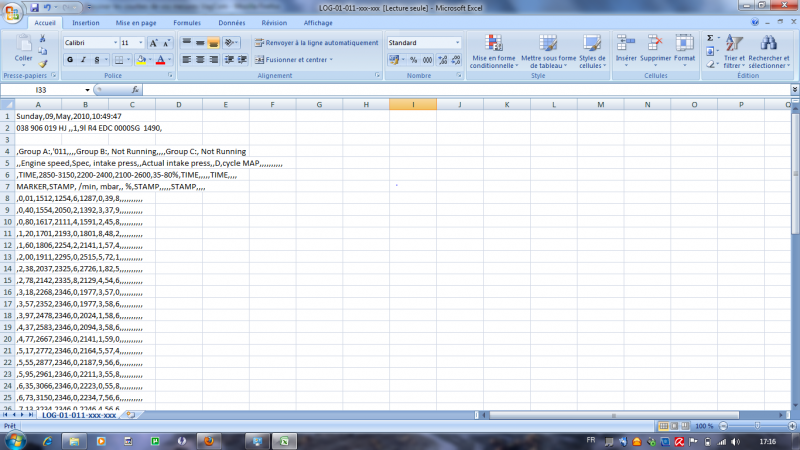Image resolution: width=800 pixels, height=450 pixels.
Task: Click the Office button logo
Action: [12, 12]
